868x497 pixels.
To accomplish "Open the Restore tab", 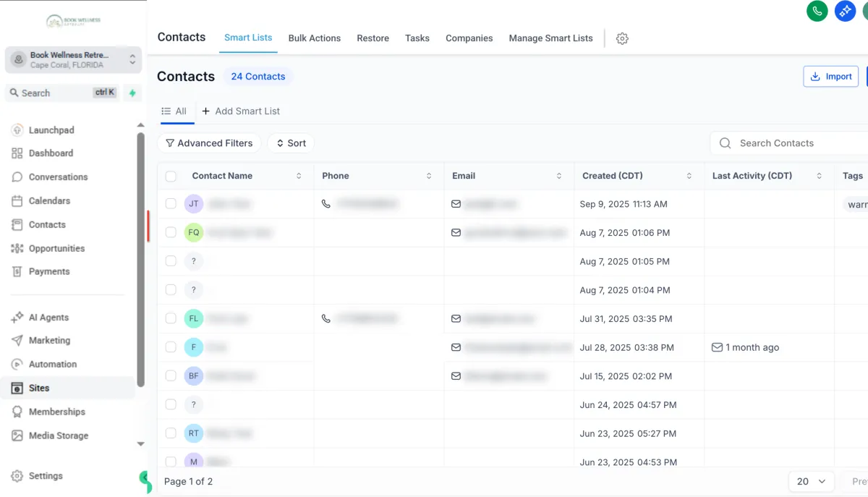I will (373, 38).
